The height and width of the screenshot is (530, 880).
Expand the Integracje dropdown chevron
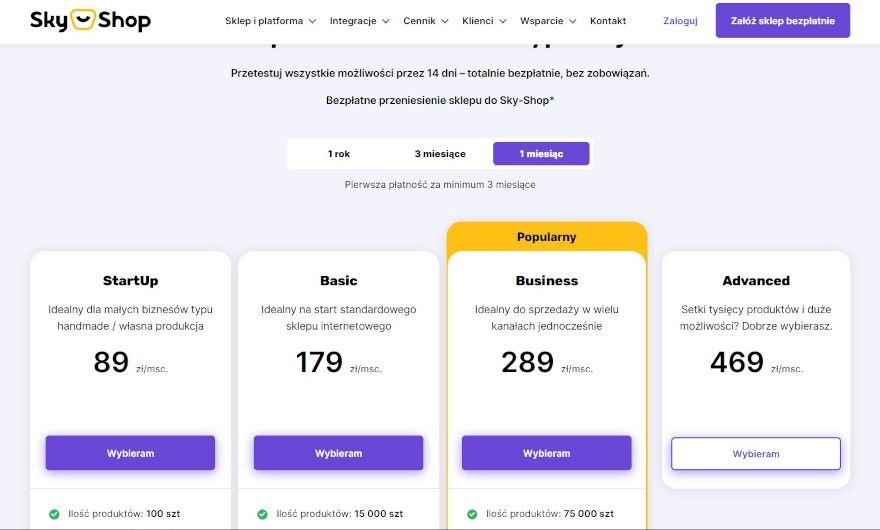point(386,21)
